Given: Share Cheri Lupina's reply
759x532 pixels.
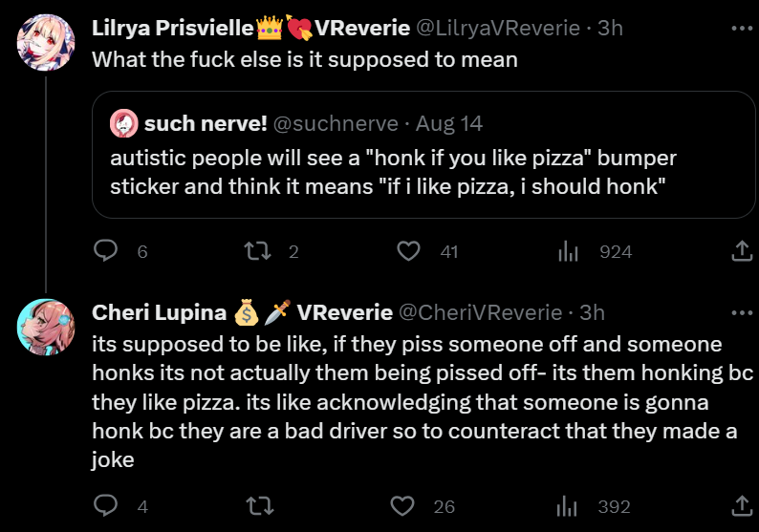Looking at the screenshot, I should (741, 506).
